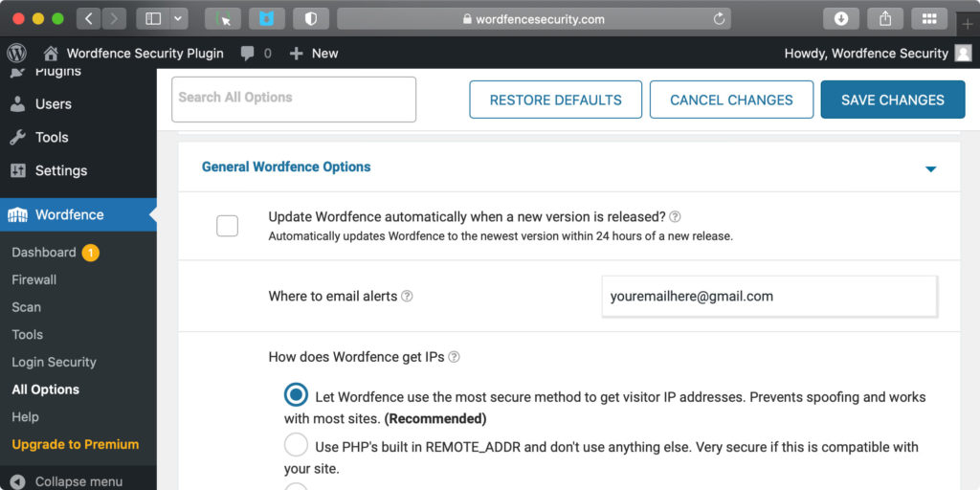
Task: Click the CANCEL CHANGES button
Action: (x=731, y=100)
